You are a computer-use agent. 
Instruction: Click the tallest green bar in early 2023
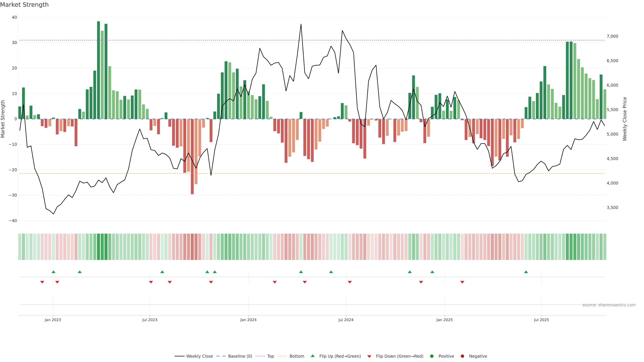[98, 70]
